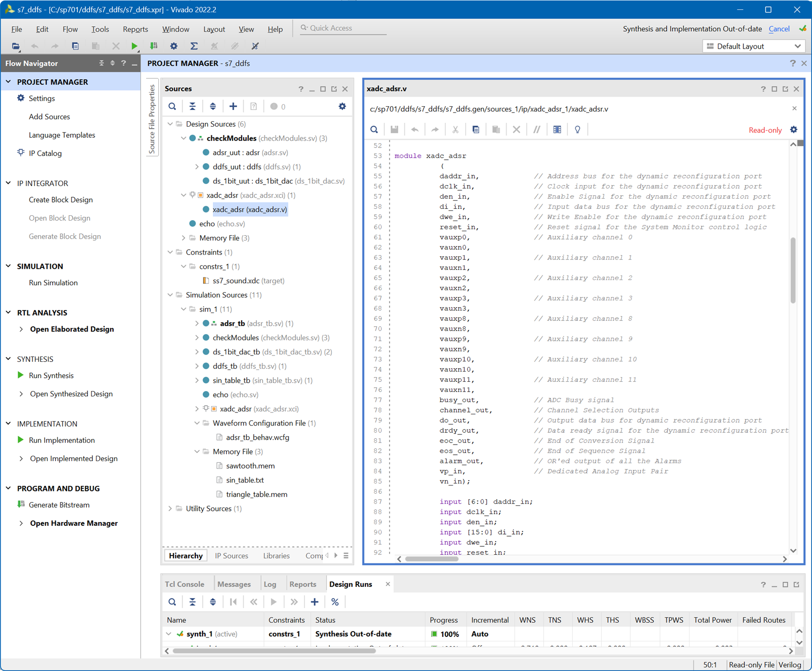Switch to the Tcl Console tab

[185, 584]
